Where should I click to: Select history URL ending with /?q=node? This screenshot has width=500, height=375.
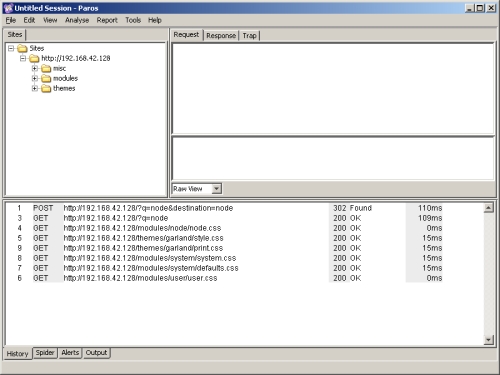coord(116,218)
